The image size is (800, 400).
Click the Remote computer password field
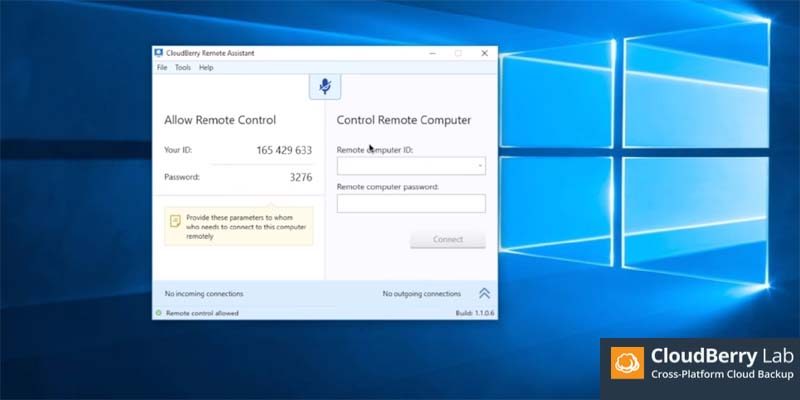(411, 203)
